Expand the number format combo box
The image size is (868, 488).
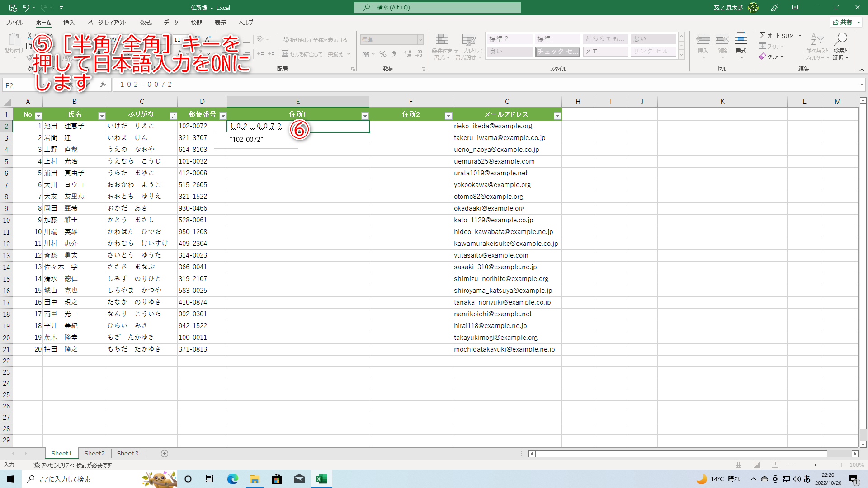[x=420, y=40]
